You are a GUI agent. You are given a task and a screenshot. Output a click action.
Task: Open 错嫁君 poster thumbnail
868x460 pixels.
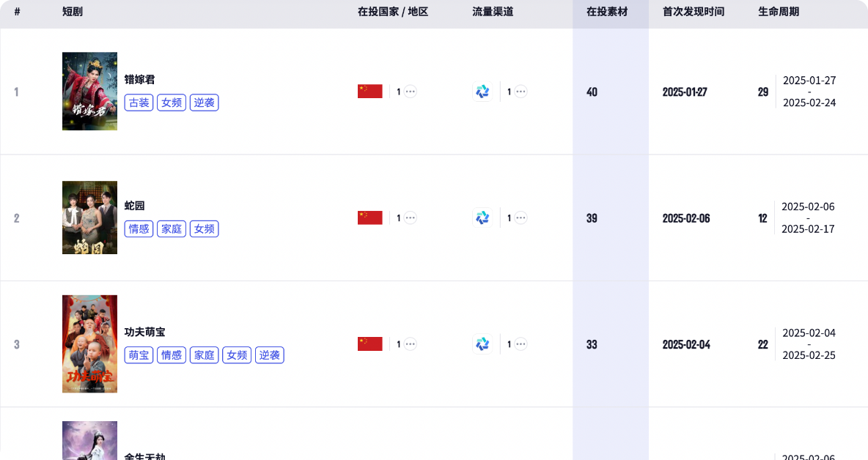tap(89, 92)
